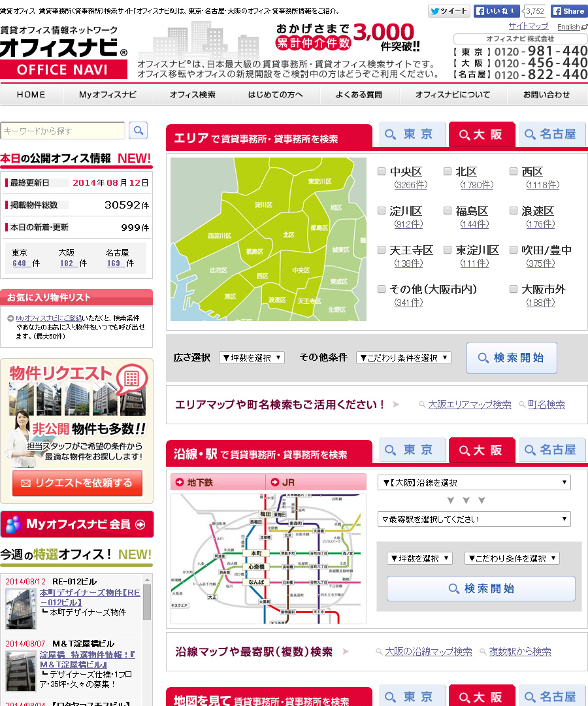Click the Myオフィスナビにご登録 link
This screenshot has width=588, height=706.
pyautogui.click(x=48, y=318)
